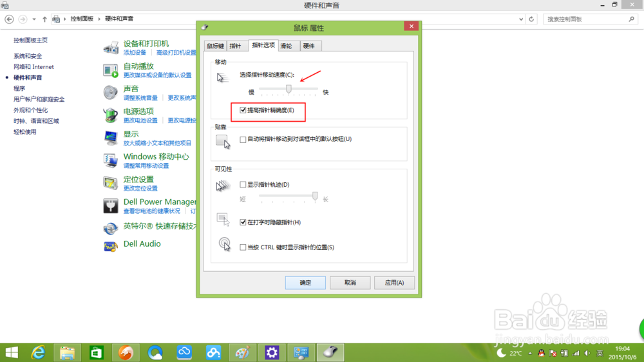Click the network signal tray icon

click(576, 353)
